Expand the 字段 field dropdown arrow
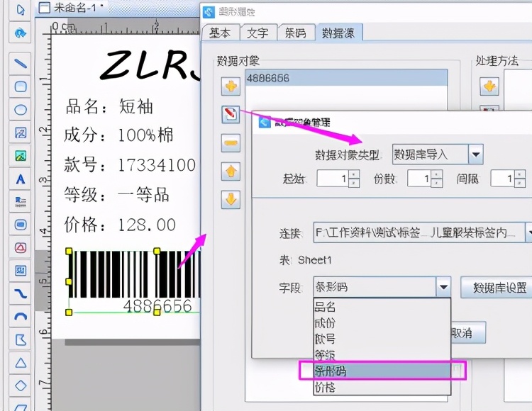Image resolution: width=532 pixels, height=411 pixels. tap(443, 287)
